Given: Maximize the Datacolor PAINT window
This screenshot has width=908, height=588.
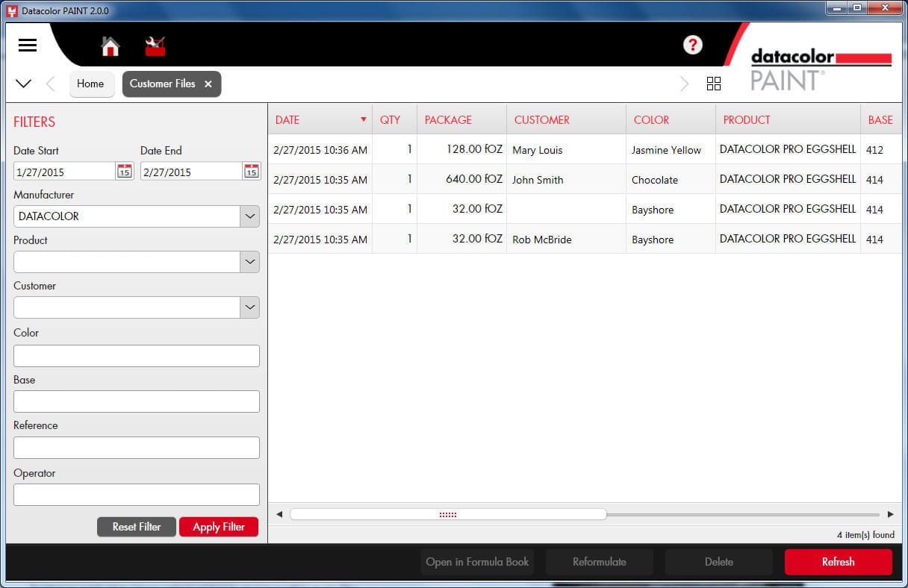Looking at the screenshot, I should (856, 7).
